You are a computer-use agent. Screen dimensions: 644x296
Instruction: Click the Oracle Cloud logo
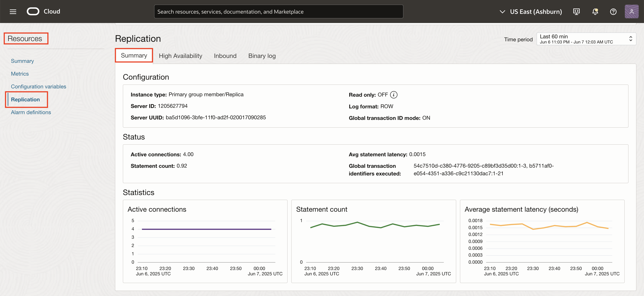tap(33, 11)
